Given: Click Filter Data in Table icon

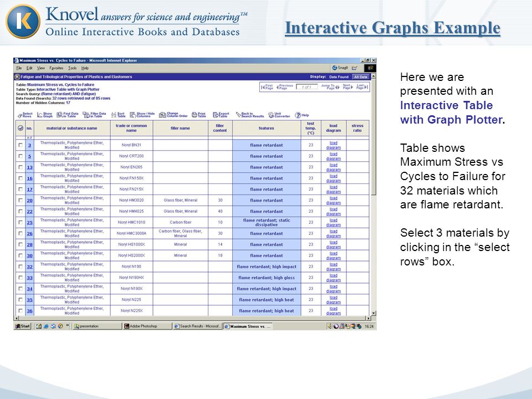Looking at the screenshot, I should [94, 115].
